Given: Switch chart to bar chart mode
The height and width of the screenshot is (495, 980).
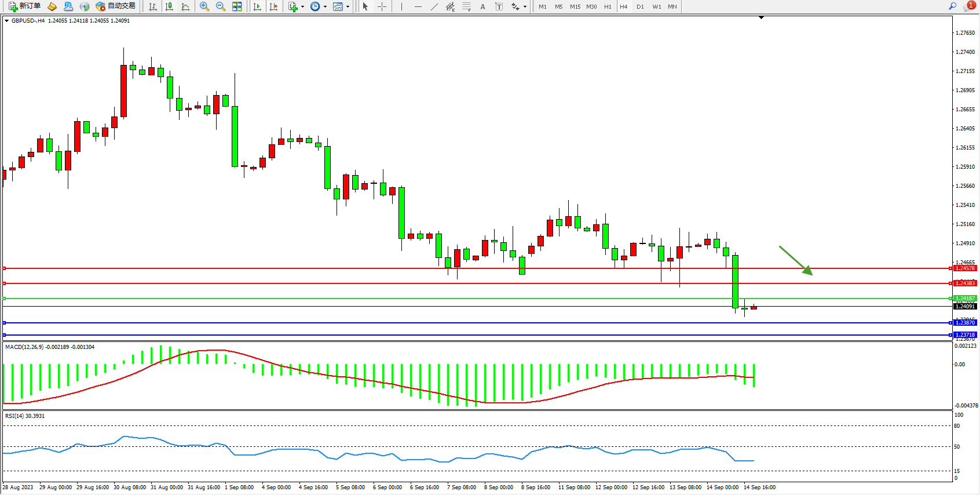Looking at the screenshot, I should (x=153, y=6).
